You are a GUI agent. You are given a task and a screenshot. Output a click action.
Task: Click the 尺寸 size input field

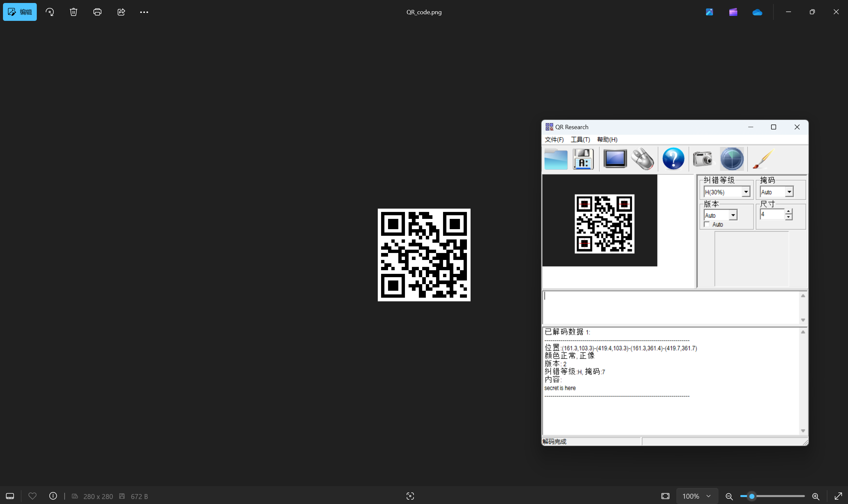(x=772, y=214)
